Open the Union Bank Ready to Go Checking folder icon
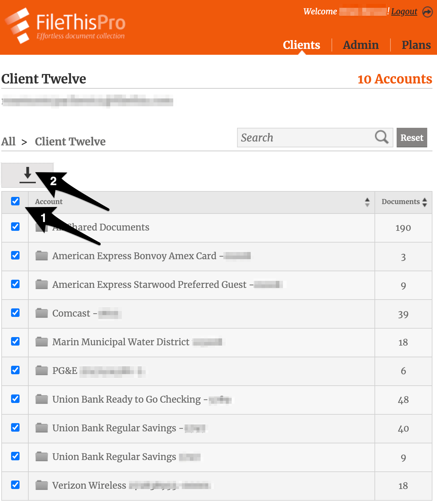The image size is (437, 504). [42, 399]
